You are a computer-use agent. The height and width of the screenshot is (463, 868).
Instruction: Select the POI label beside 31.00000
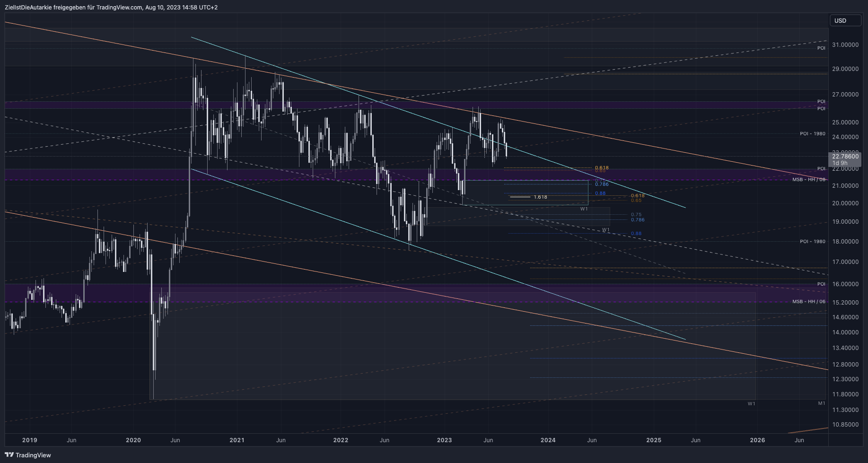(x=821, y=48)
